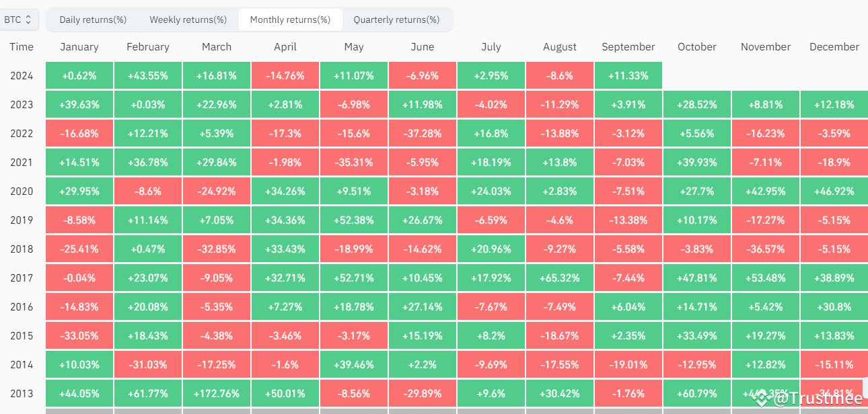Click the January column header
The image size is (868, 414).
coord(79,46)
